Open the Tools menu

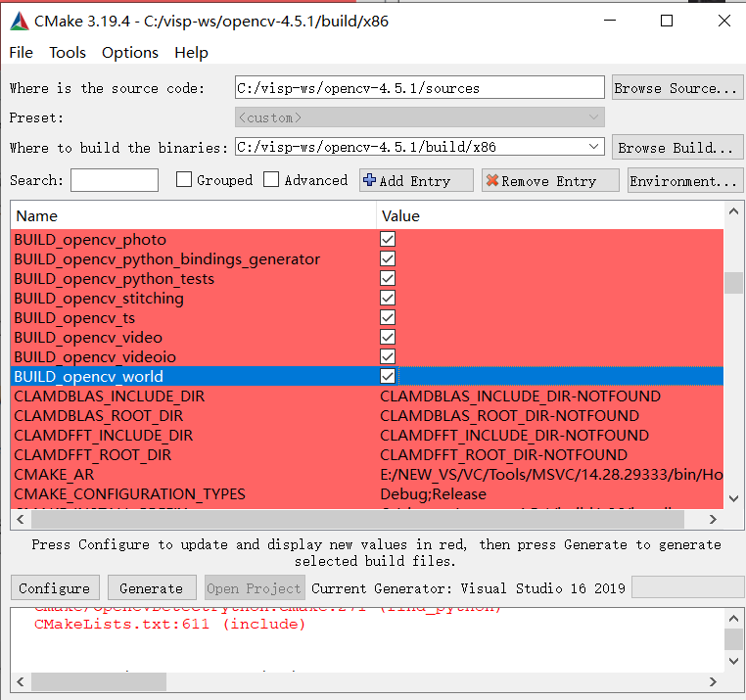(68, 52)
